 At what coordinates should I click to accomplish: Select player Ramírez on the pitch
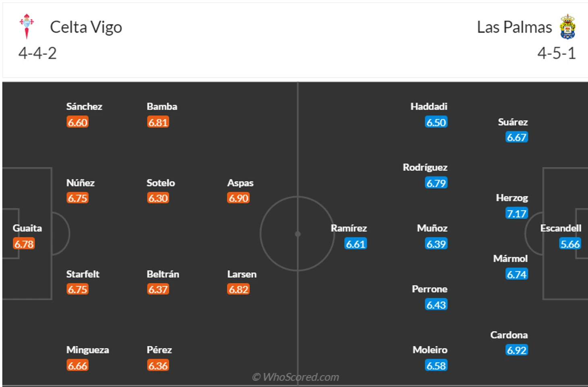tap(349, 229)
